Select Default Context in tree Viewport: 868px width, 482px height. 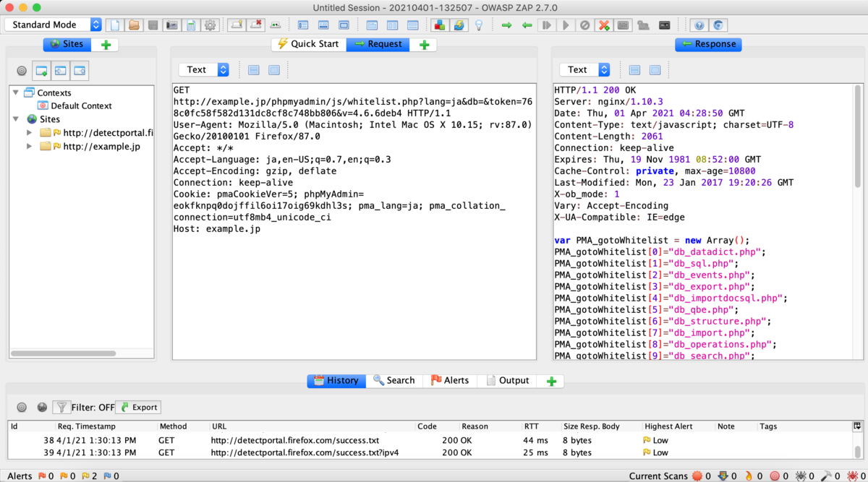click(81, 106)
